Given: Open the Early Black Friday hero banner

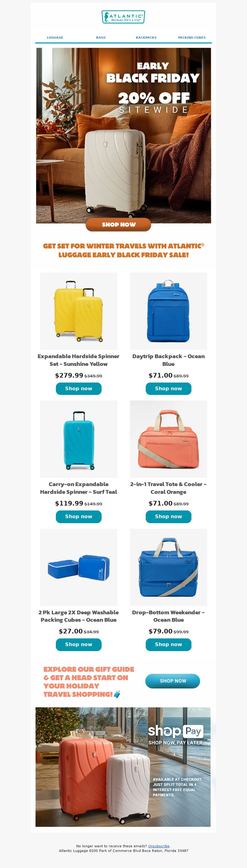Looking at the screenshot, I should coord(124,135).
